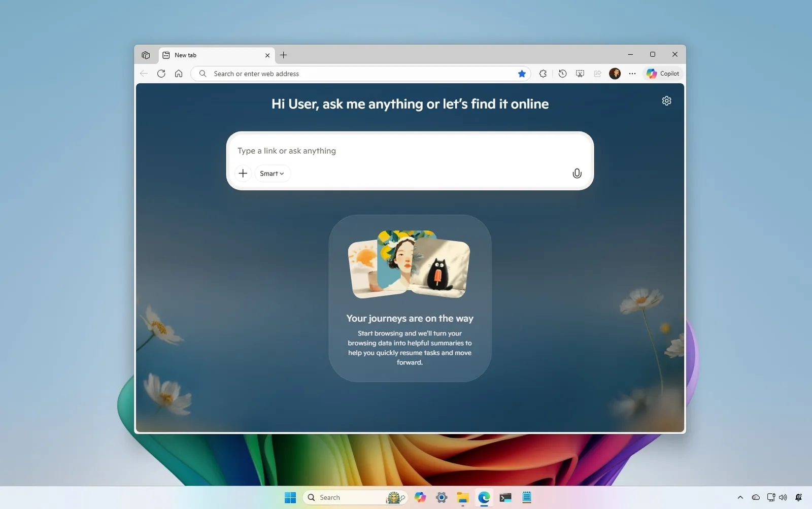Screen dimensions: 812x509
Task: Adjust volume from the taskbar speaker
Action: (x=782, y=497)
